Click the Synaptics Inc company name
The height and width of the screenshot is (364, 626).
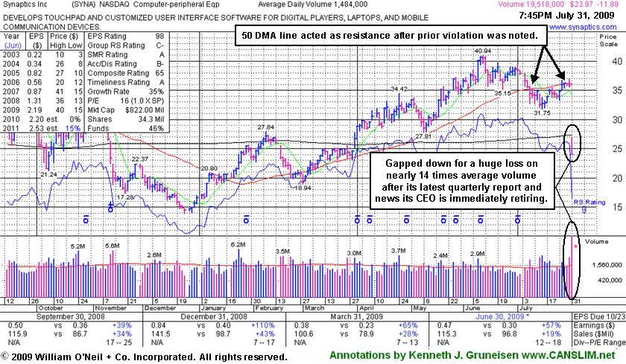(x=25, y=4)
